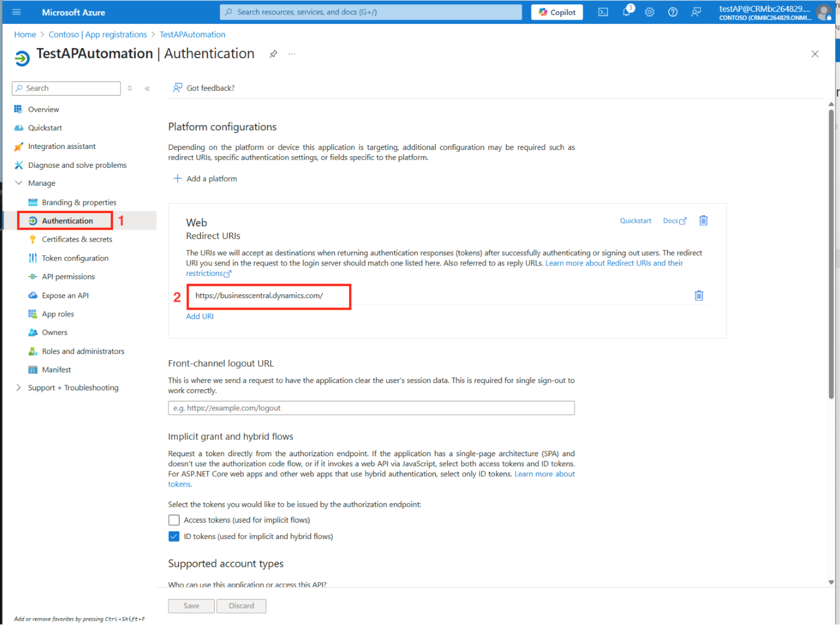
Task: Click the sidebar expand/collapse sort arrows
Action: click(x=130, y=88)
